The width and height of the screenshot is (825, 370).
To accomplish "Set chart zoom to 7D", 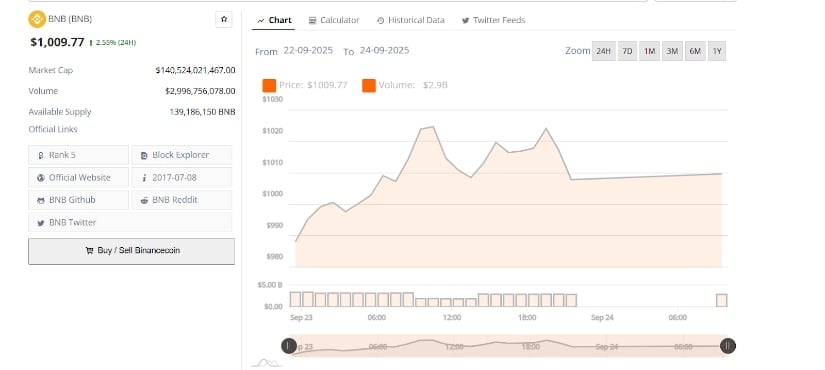I will (x=627, y=51).
